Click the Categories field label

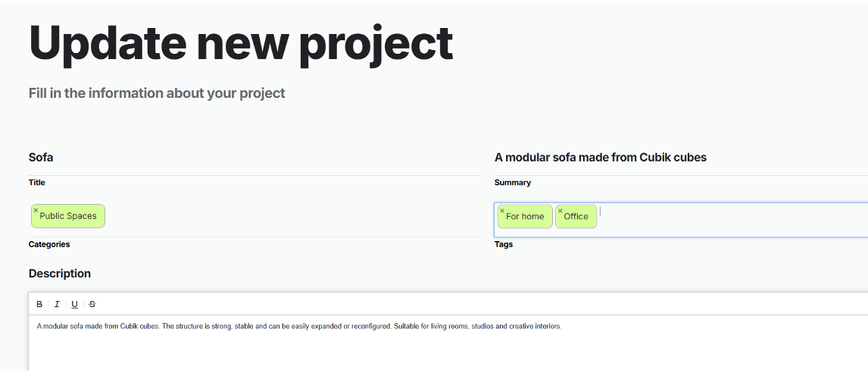[x=49, y=245]
